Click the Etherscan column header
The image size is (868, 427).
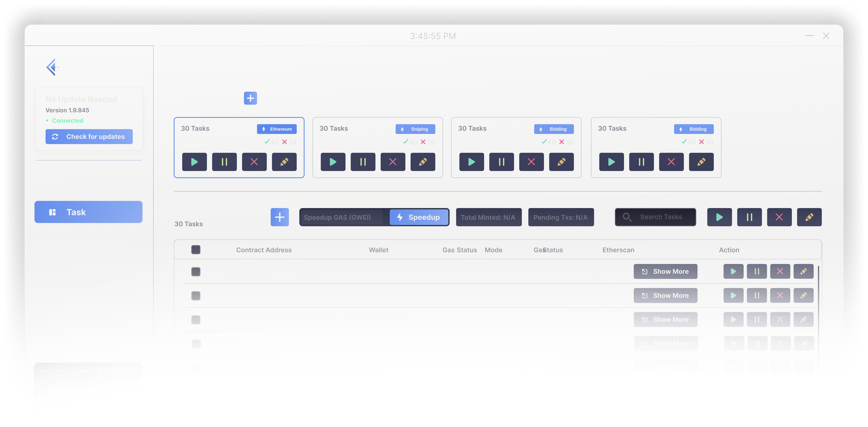coord(618,250)
